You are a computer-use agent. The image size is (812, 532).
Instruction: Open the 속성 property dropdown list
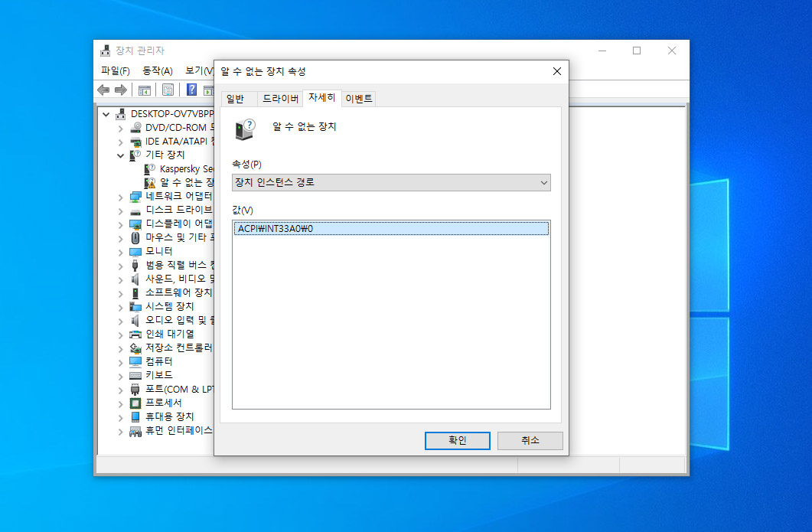click(391, 182)
